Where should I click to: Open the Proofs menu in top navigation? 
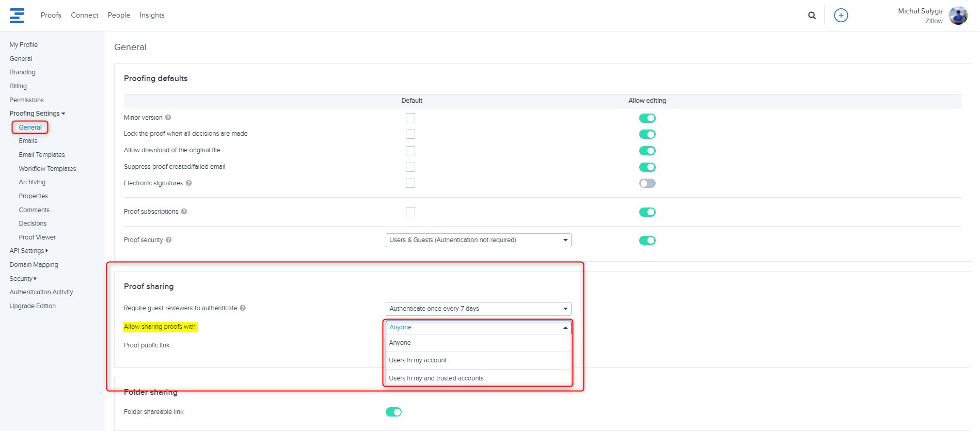pos(51,15)
